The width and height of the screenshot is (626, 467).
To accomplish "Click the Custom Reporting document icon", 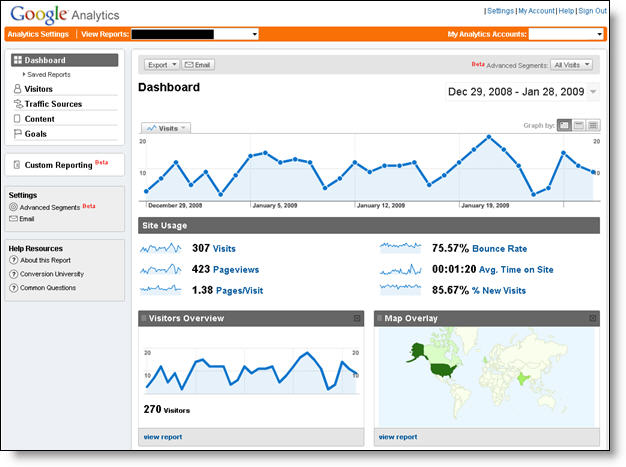I will pyautogui.click(x=16, y=164).
